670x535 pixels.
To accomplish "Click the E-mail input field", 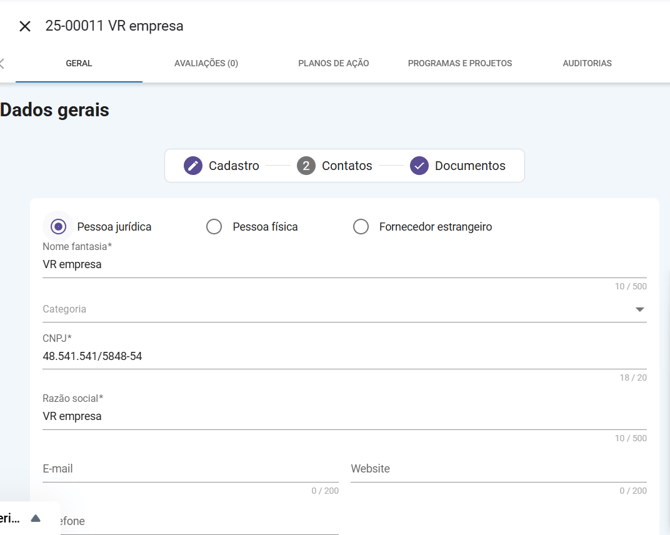I will [x=190, y=469].
